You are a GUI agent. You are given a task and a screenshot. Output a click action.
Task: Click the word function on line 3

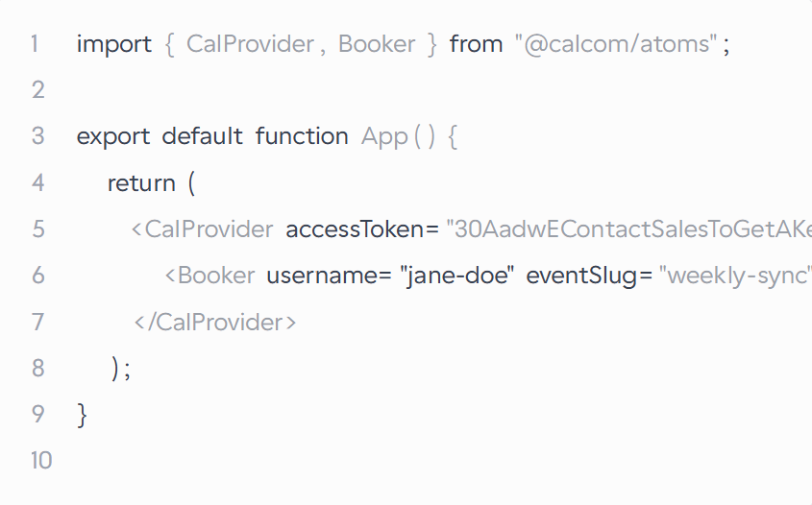point(302,136)
